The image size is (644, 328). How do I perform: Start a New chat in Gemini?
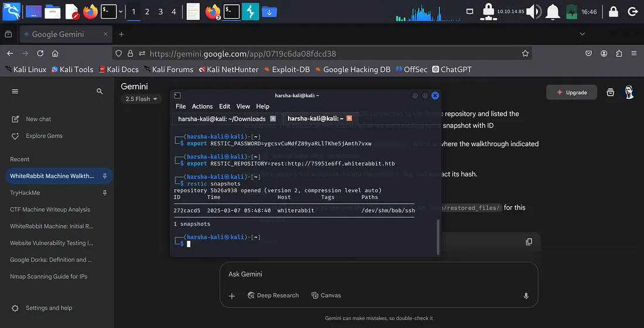coord(32,119)
